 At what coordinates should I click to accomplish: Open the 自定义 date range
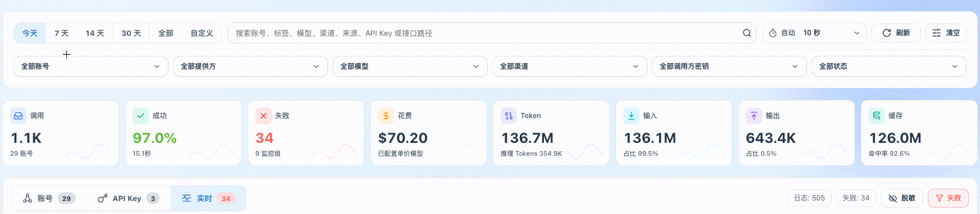coord(202,34)
